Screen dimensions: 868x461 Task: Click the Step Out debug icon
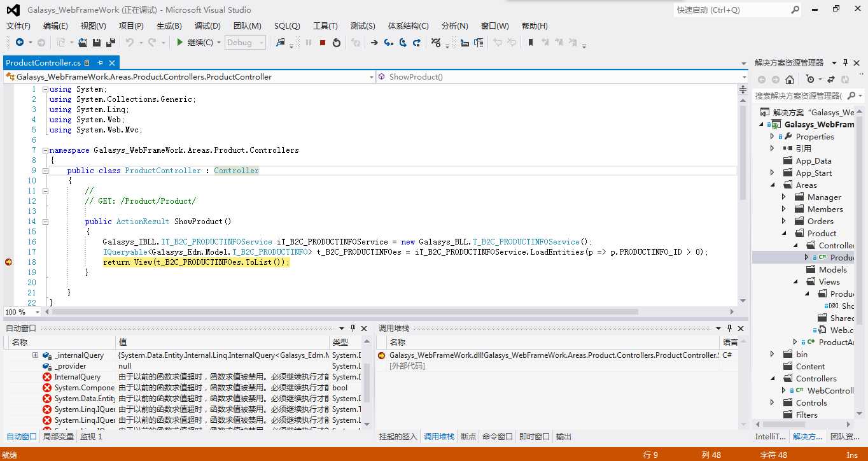[417, 43]
